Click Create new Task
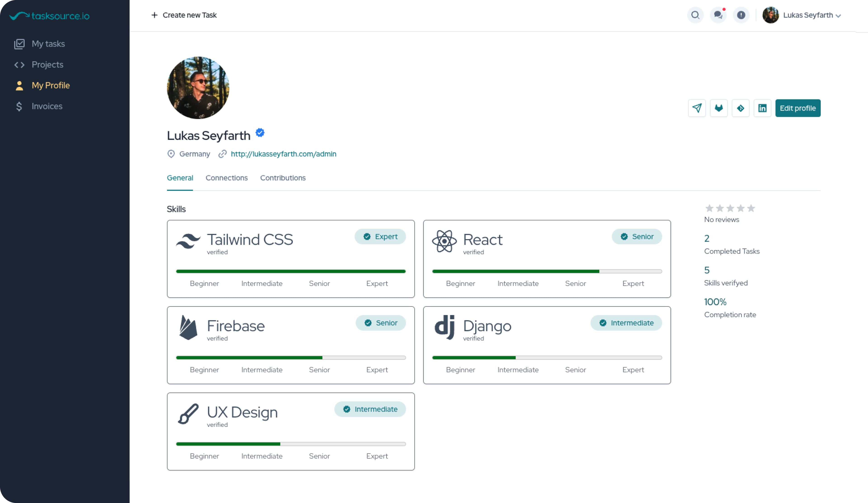 [184, 15]
